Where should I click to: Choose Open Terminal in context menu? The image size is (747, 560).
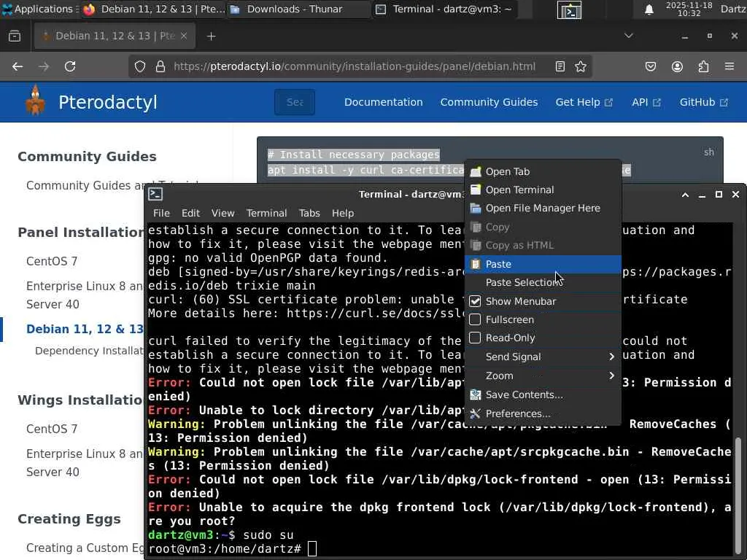(x=543, y=190)
